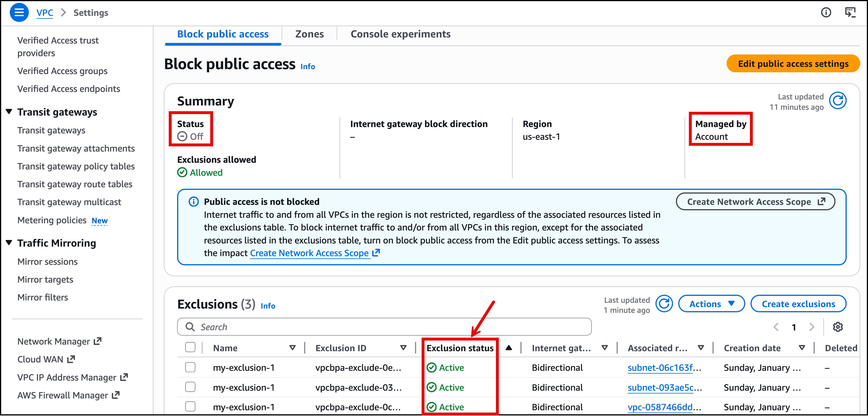This screenshot has height=416, width=868.
Task: Switch to Console experiments tab
Action: pos(400,34)
